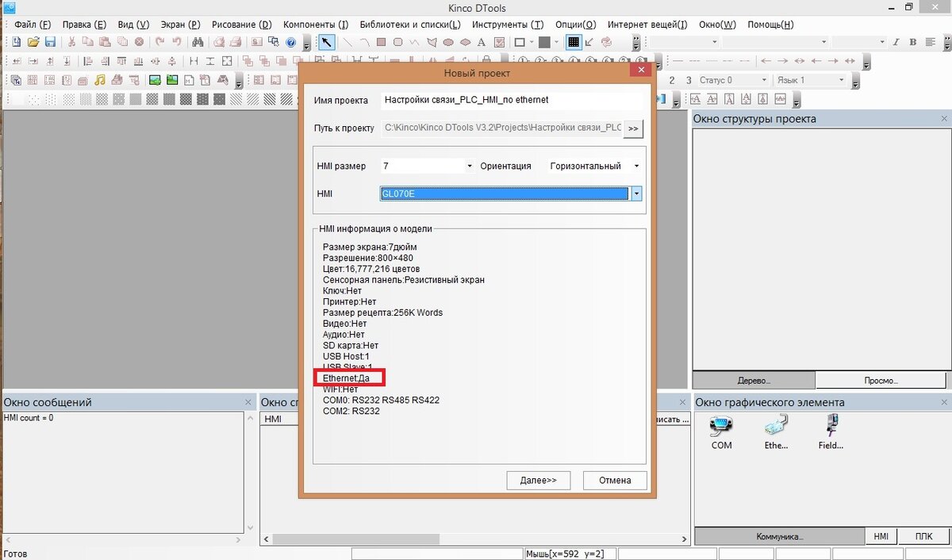Viewport: 952px width, 560px height.
Task: Click the Путь к проекту path field
Action: (x=501, y=128)
